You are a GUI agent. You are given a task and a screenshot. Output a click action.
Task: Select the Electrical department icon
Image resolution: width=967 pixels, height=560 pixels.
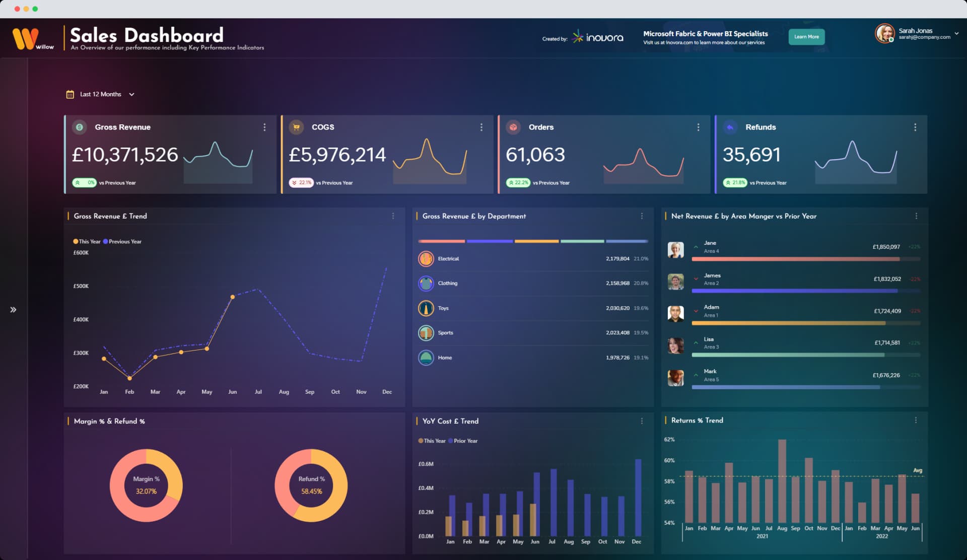427,258
